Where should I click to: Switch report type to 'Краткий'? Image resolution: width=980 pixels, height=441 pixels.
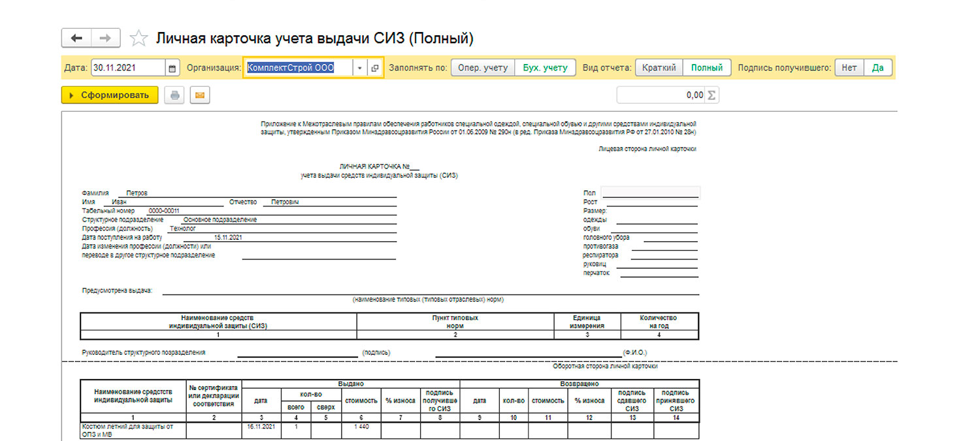click(659, 68)
